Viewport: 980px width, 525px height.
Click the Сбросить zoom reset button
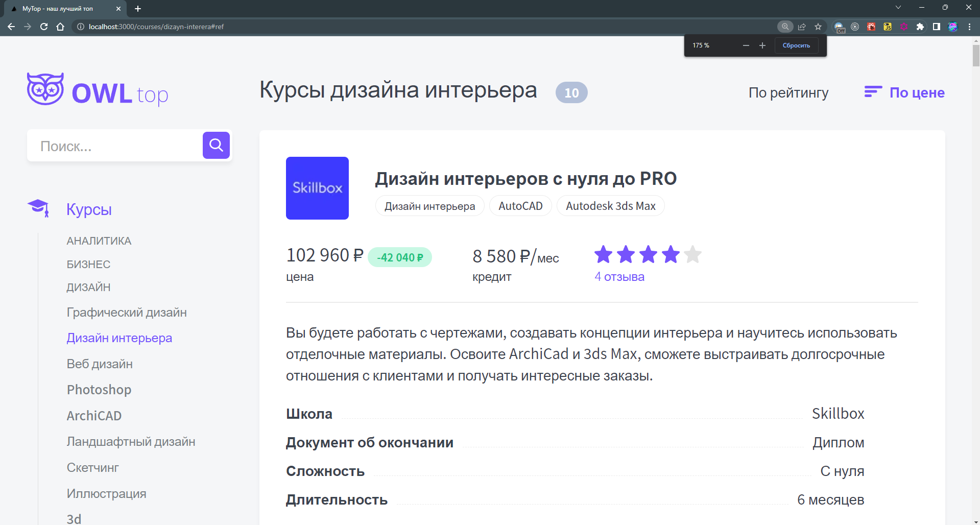[x=796, y=45]
